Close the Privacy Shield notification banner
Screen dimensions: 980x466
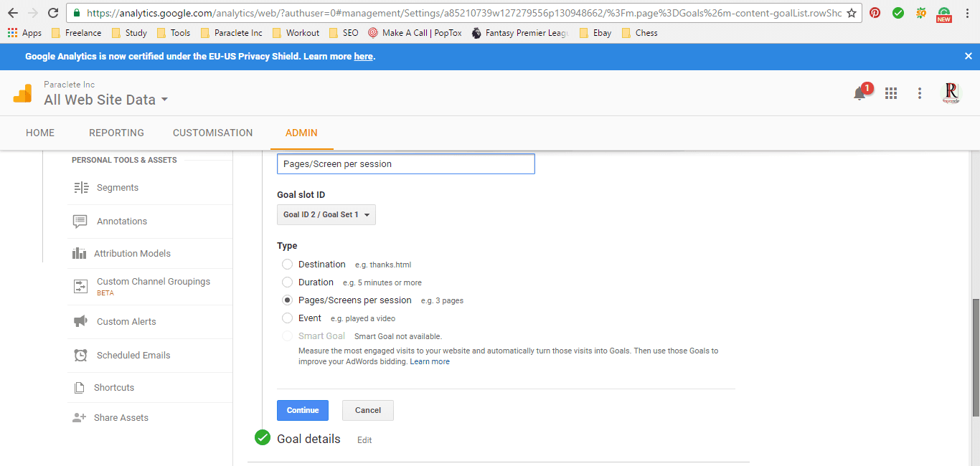coord(969,56)
